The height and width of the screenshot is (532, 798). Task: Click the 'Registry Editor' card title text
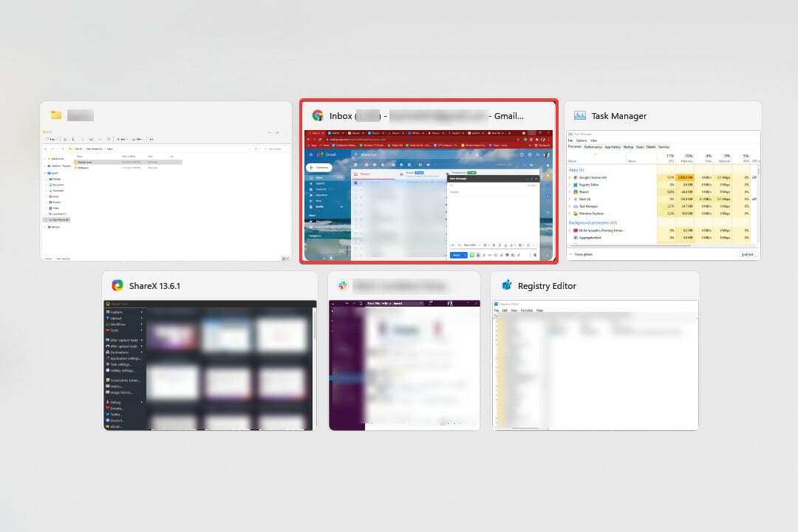[x=547, y=286]
